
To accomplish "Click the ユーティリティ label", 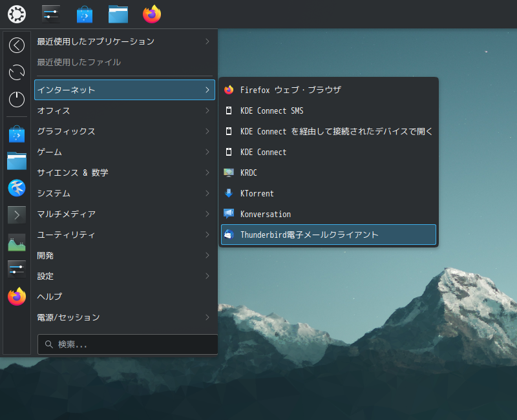I will point(66,235).
